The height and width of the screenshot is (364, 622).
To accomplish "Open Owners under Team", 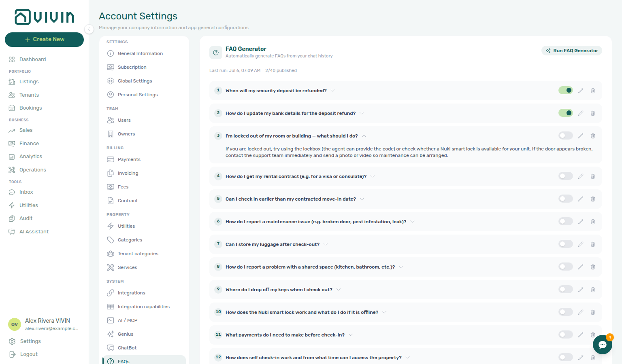I will tap(144, 134).
